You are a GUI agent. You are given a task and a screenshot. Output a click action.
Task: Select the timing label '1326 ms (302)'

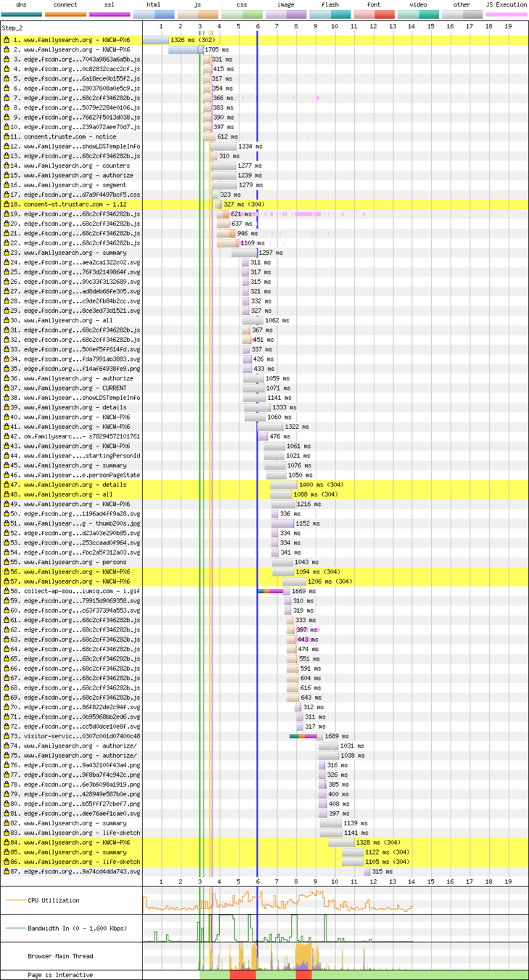192,40
